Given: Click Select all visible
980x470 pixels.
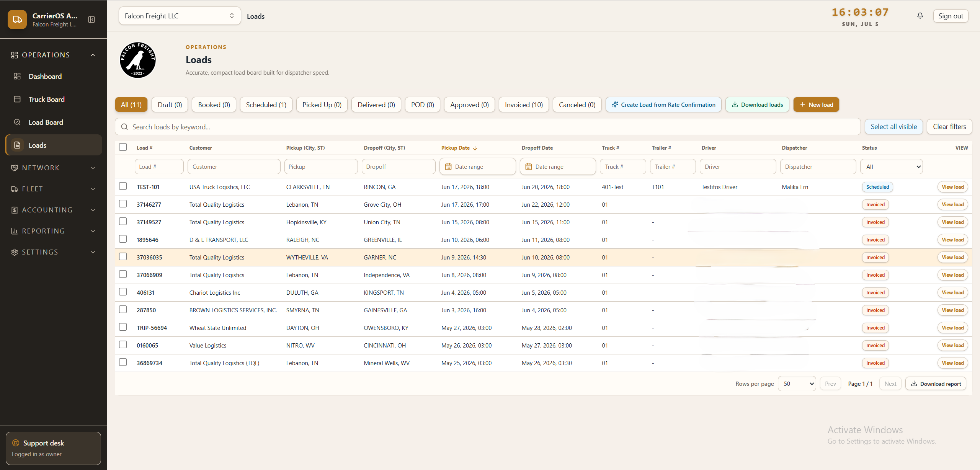Looking at the screenshot, I should pos(894,127).
